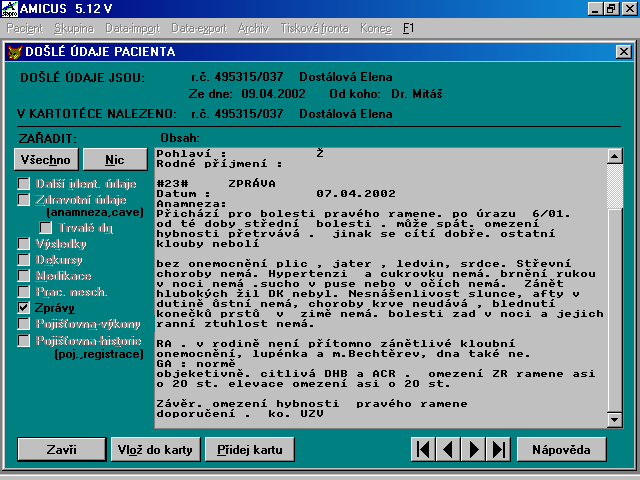Jump to the last record arrow
The height and width of the screenshot is (480, 640).
coord(498,449)
